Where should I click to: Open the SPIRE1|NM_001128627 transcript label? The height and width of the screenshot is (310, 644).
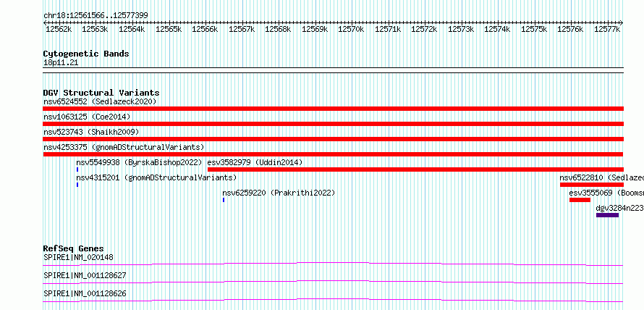pyautogui.click(x=85, y=275)
